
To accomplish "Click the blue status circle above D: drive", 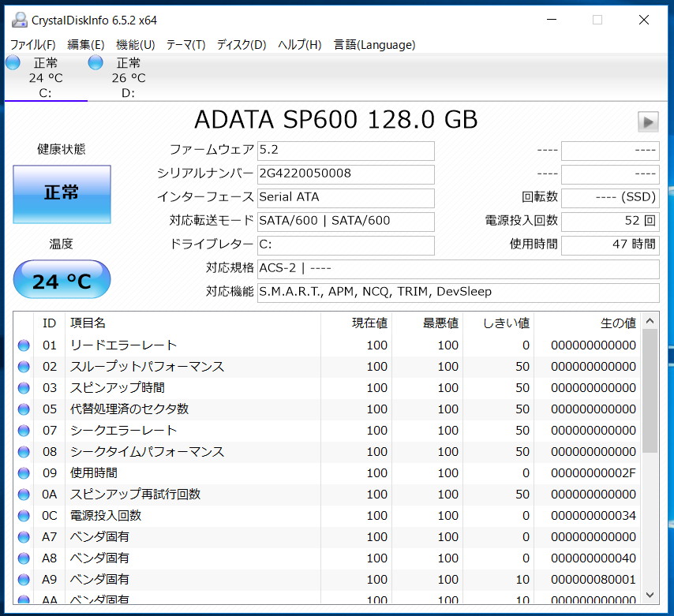I will click(x=95, y=63).
